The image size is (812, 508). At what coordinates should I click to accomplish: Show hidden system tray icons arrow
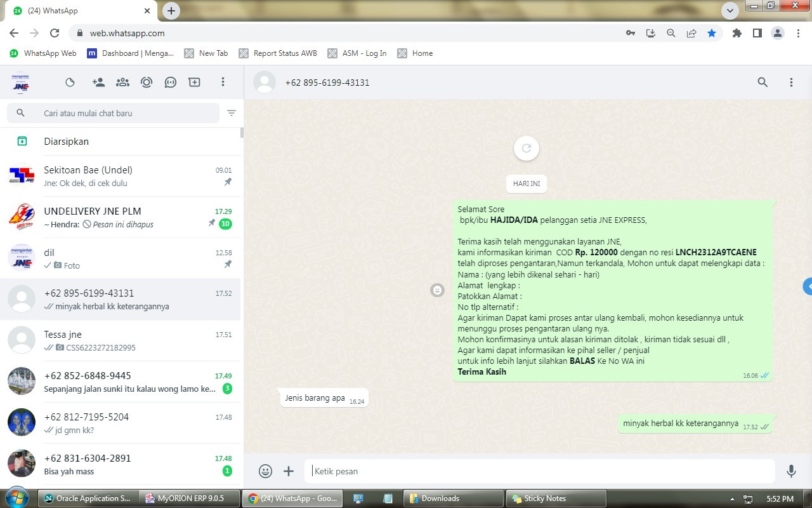coord(733,499)
